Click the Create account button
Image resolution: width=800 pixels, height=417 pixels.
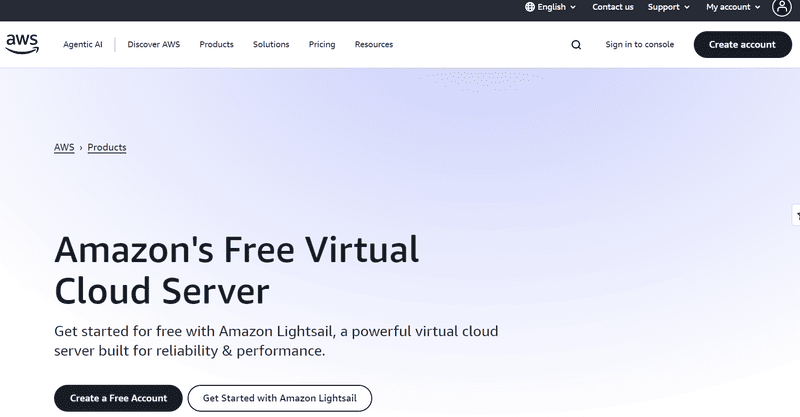click(742, 44)
